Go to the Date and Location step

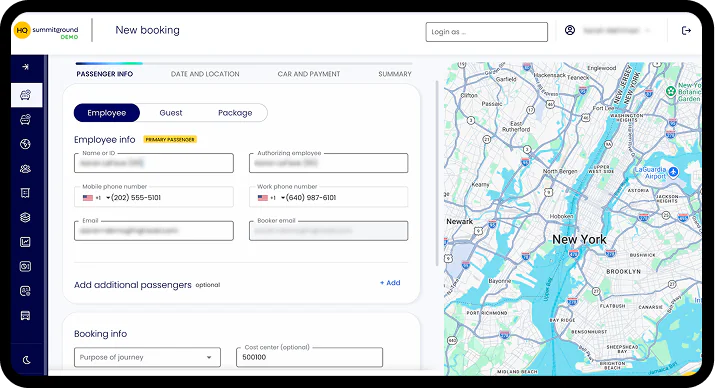point(205,74)
